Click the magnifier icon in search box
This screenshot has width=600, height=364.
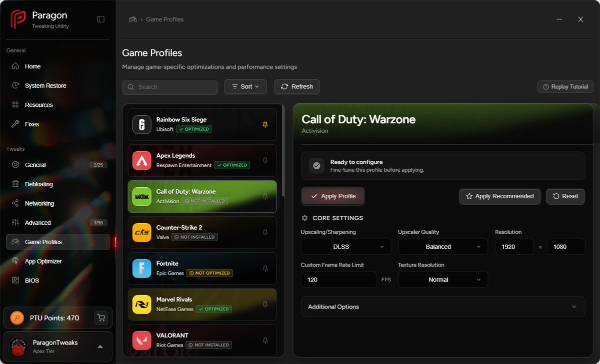point(130,87)
